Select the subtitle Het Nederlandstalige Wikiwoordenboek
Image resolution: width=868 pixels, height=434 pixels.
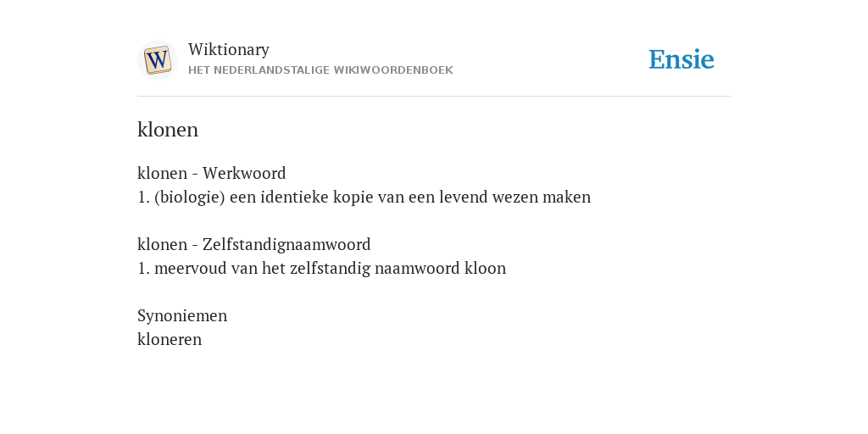(x=320, y=70)
